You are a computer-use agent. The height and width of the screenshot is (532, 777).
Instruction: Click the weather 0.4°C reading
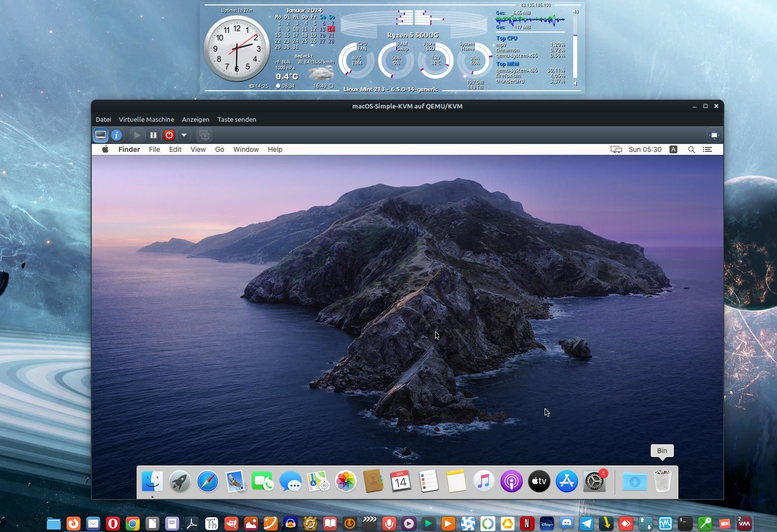point(287,76)
